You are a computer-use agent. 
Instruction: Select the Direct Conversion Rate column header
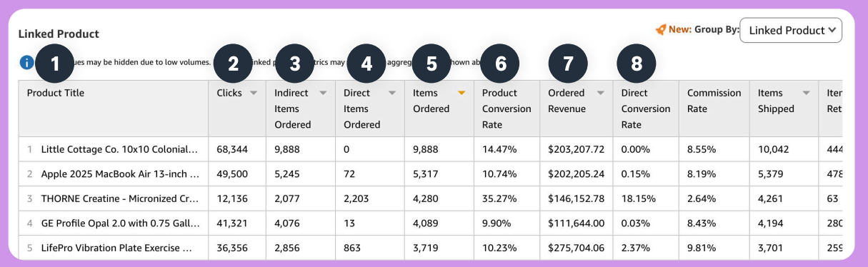(646, 108)
